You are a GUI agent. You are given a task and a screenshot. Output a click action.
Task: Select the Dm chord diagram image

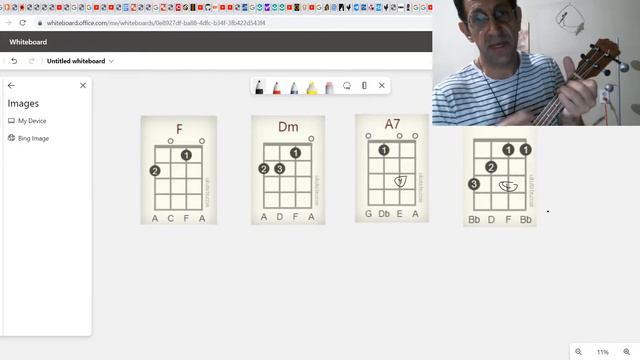pyautogui.click(x=288, y=170)
